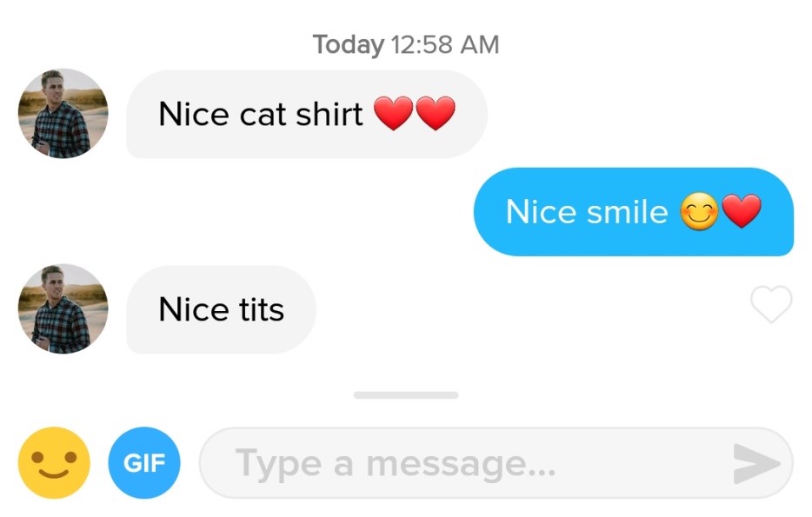Tap the red hearts in first message
The image size is (812, 517).
pyautogui.click(x=415, y=113)
